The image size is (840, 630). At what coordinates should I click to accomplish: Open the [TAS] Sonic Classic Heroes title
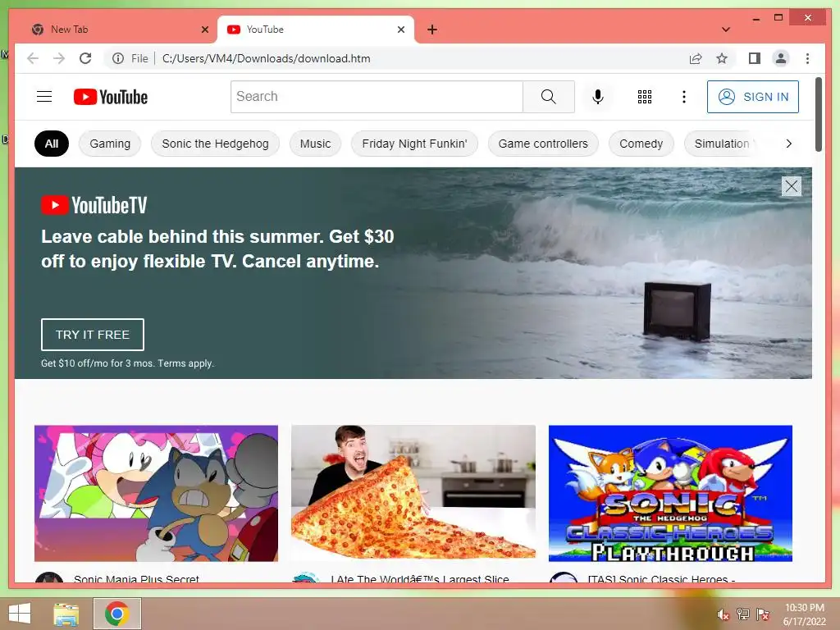[x=661, y=579]
